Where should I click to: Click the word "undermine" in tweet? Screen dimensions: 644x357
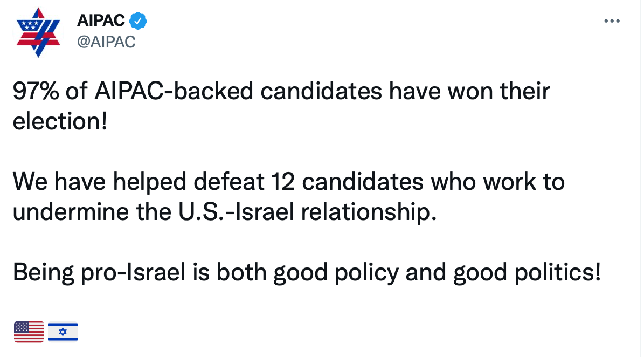(x=71, y=211)
